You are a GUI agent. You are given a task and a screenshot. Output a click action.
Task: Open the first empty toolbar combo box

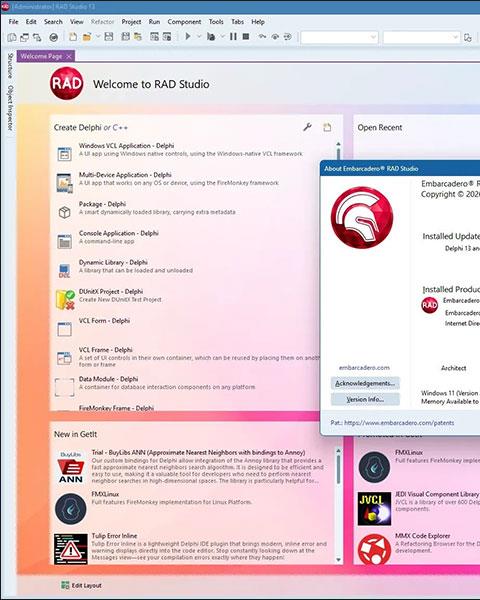tap(339, 37)
